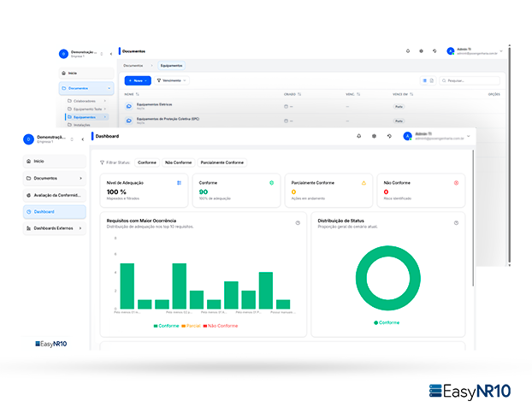Open settings gear in Dashboard header
This screenshot has height=413, width=532.
point(374,136)
